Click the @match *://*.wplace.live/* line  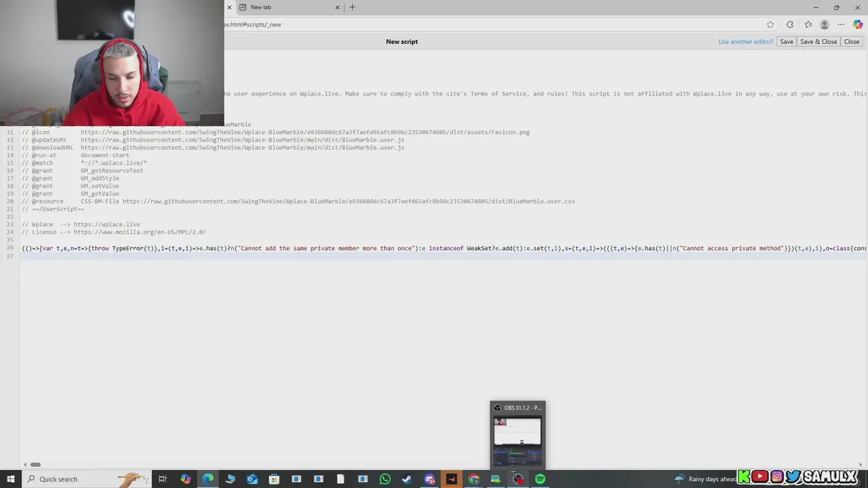click(x=84, y=163)
